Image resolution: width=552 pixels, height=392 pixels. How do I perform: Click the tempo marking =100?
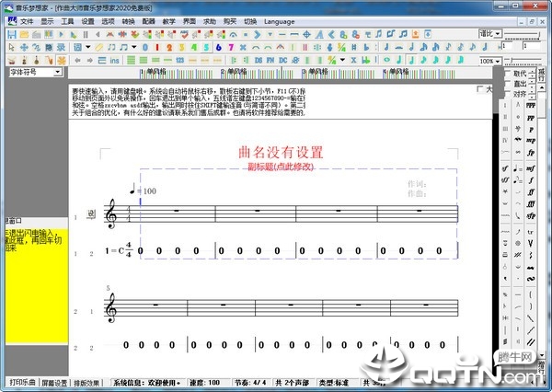143,190
